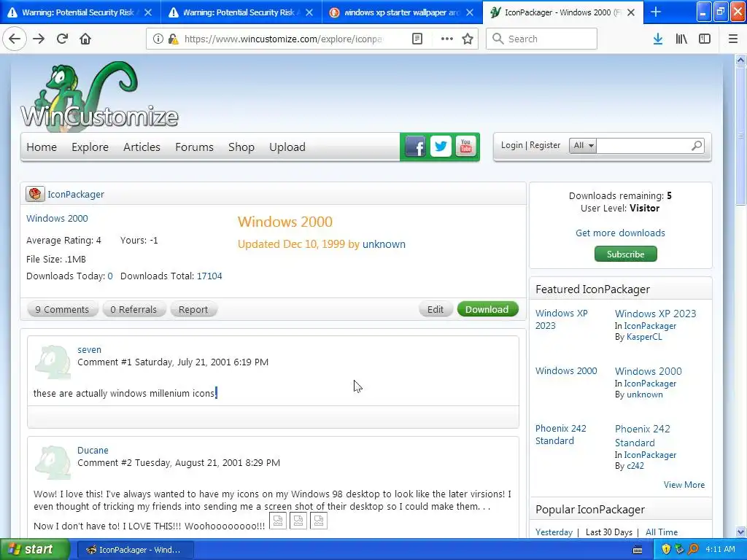This screenshot has height=560, width=747.
Task: Open the Articles menu item
Action: point(142,147)
